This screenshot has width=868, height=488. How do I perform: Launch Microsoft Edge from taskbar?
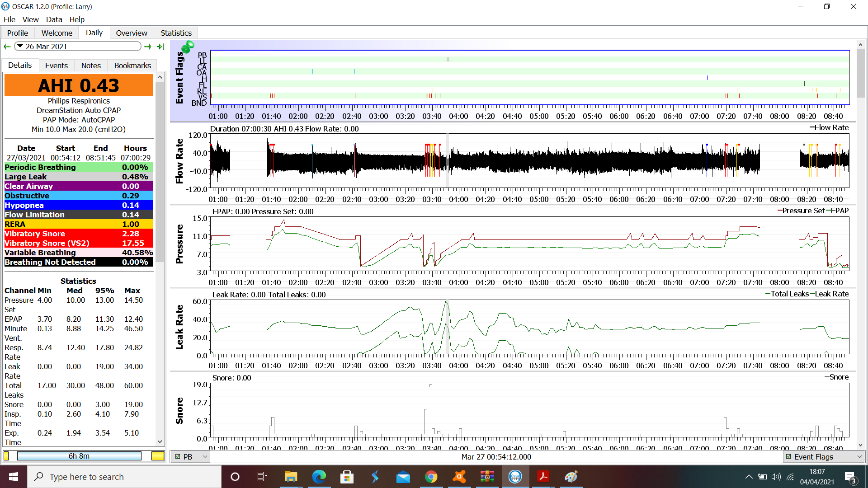pos(319,477)
